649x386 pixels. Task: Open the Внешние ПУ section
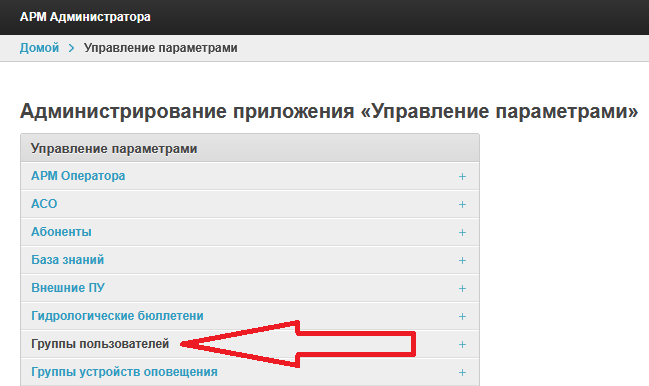click(x=68, y=288)
